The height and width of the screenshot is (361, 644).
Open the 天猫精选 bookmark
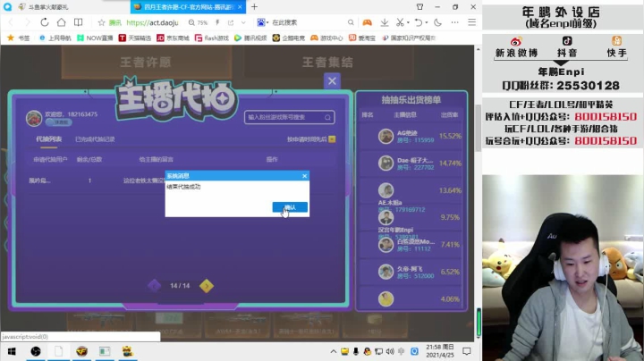pos(135,38)
